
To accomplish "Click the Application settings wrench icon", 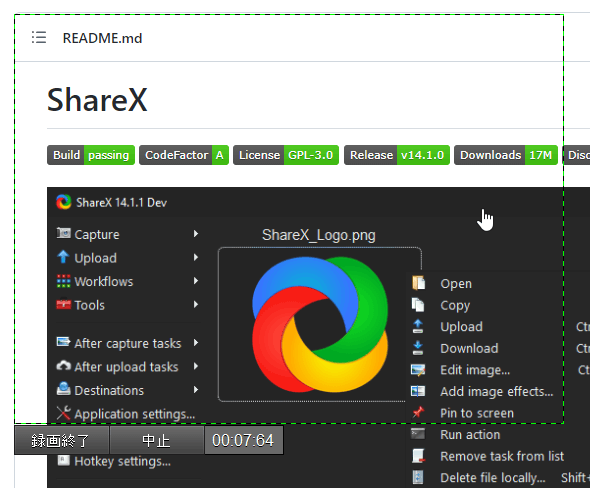I will [x=64, y=413].
